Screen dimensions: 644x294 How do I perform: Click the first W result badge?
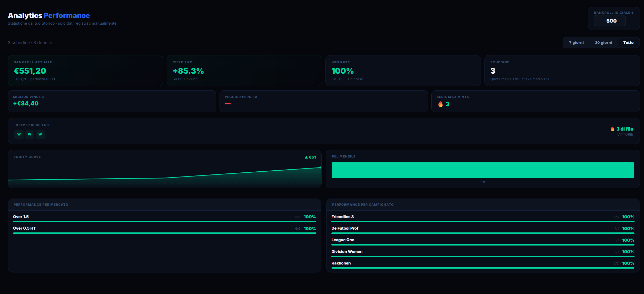19,134
